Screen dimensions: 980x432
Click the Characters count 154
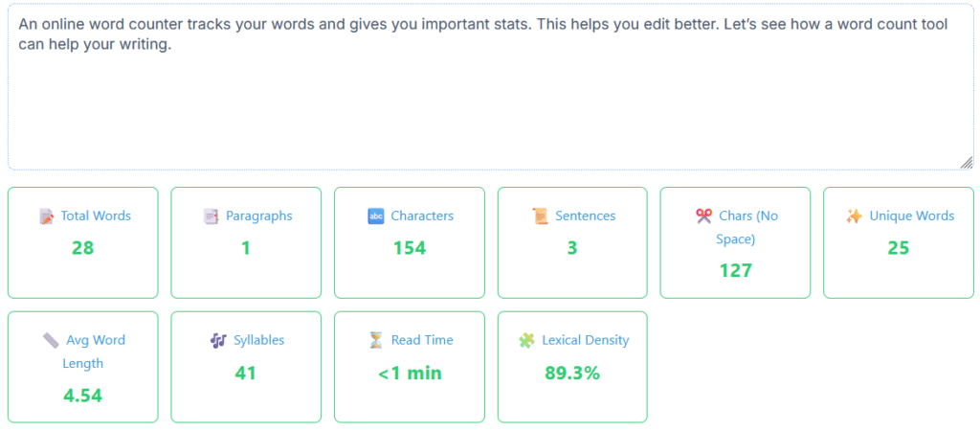point(410,248)
